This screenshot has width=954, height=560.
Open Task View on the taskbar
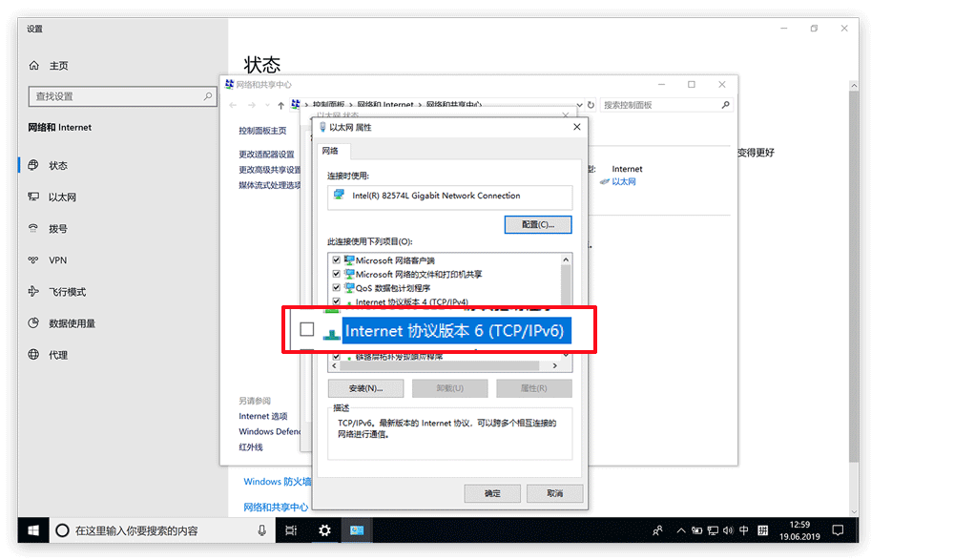[290, 529]
